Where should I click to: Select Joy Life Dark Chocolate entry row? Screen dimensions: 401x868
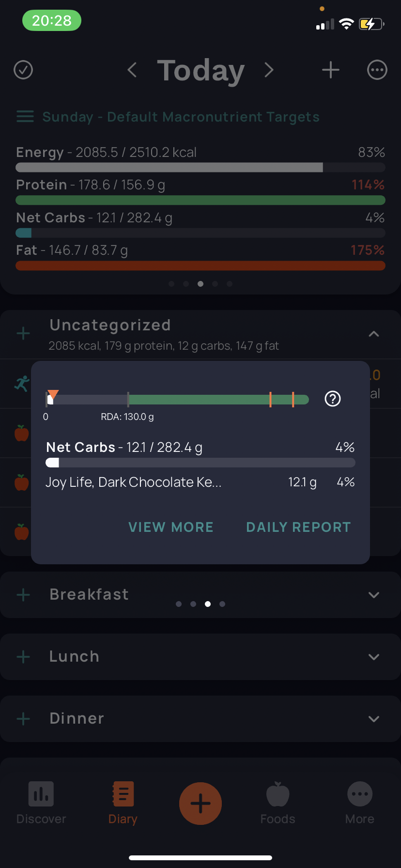click(x=200, y=482)
